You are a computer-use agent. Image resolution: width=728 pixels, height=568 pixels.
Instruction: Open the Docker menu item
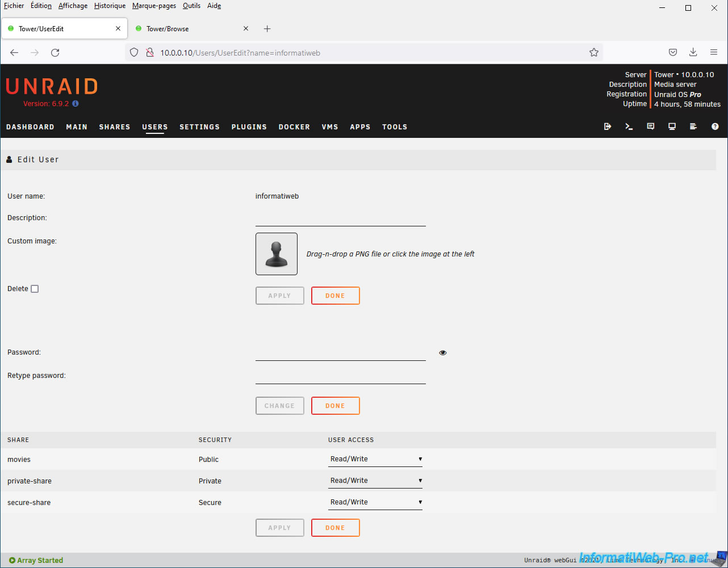coord(294,127)
